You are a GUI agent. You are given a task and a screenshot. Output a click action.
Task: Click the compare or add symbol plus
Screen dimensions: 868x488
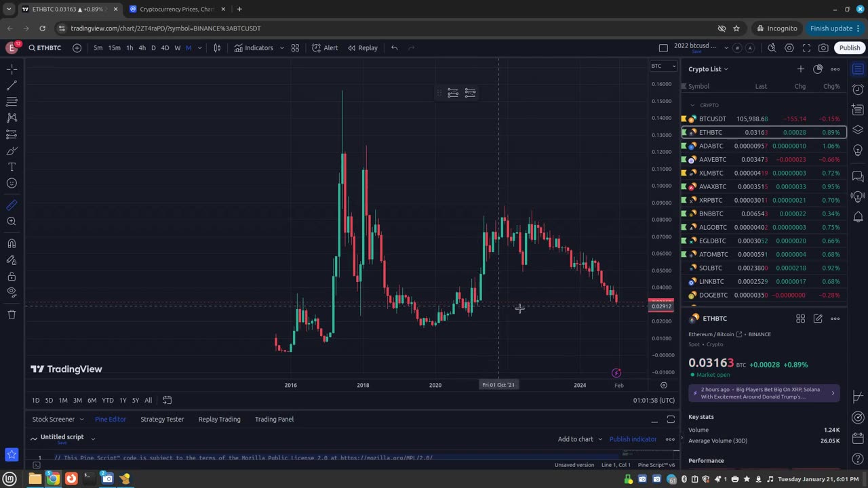77,48
